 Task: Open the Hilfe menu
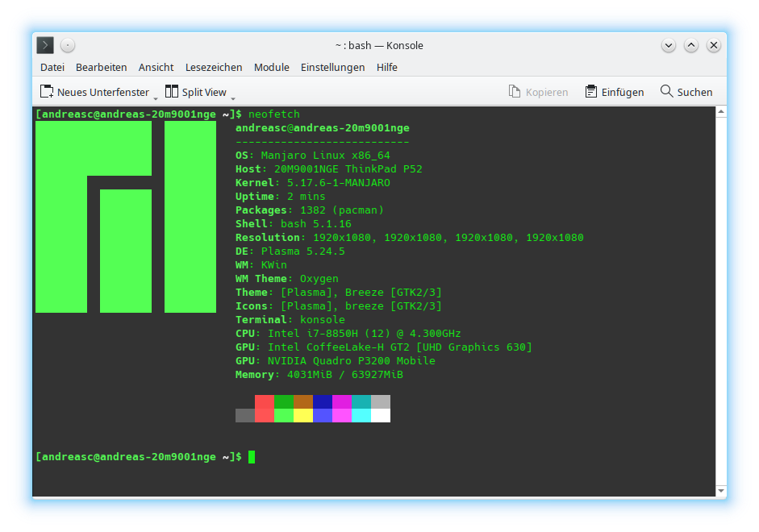[x=387, y=68]
